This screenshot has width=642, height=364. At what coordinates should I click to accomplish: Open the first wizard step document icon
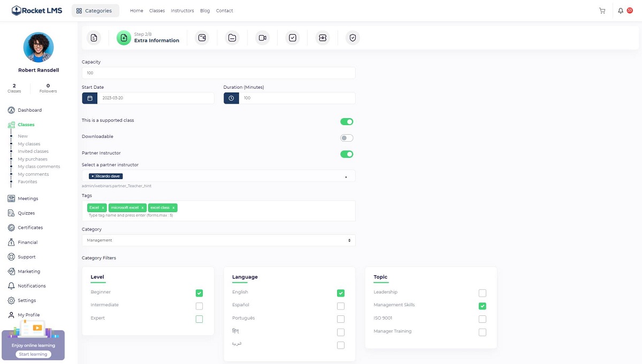coord(94,37)
